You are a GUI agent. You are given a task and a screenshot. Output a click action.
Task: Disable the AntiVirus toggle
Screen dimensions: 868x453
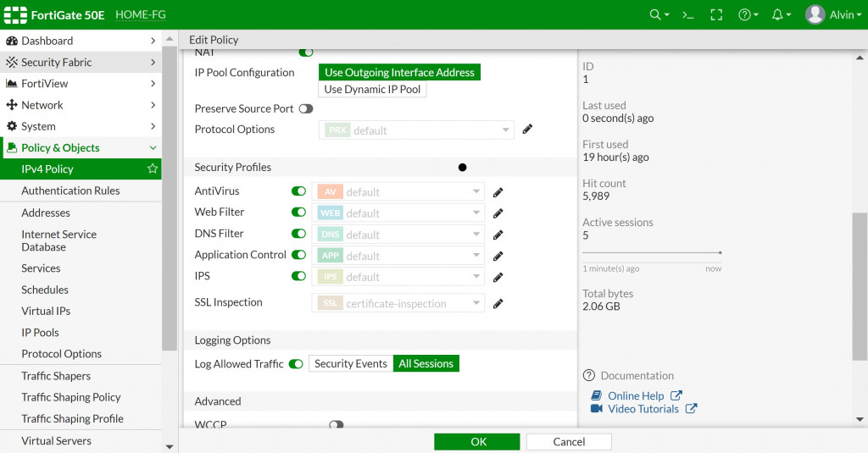[298, 191]
